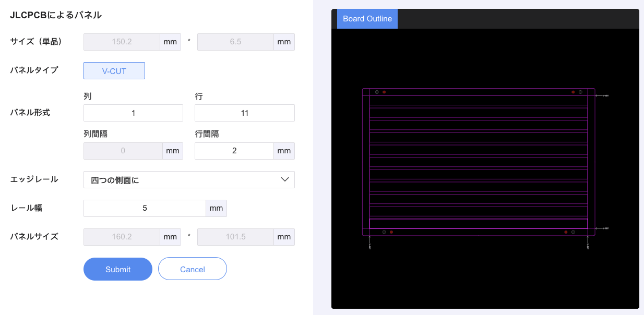Select the top-right gray tooling hole circle
The height and width of the screenshot is (315, 644).
[x=580, y=92]
